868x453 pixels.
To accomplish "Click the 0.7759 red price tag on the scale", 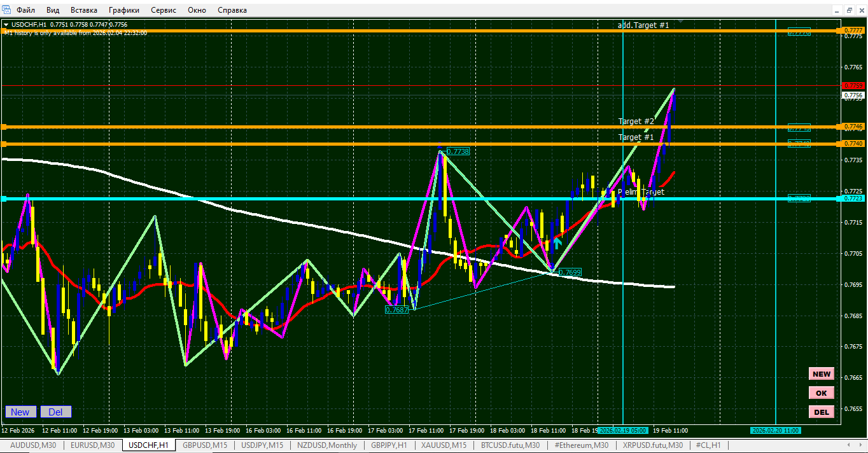I will click(x=853, y=85).
